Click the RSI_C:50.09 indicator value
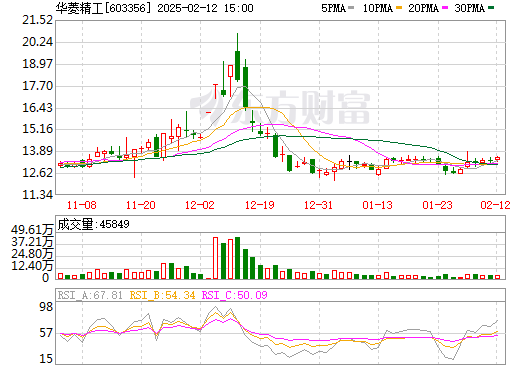This screenshot has height=365, width=520. pyautogui.click(x=235, y=295)
